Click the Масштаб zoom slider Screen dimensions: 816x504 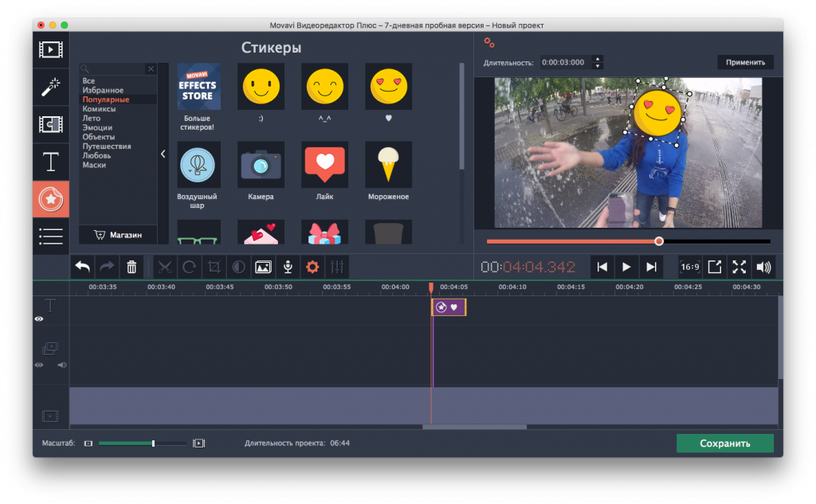pos(143,443)
